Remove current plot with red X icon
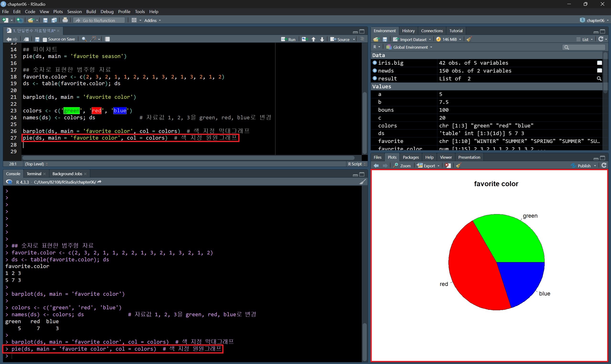Image resolution: width=611 pixels, height=364 pixels. 448,166
